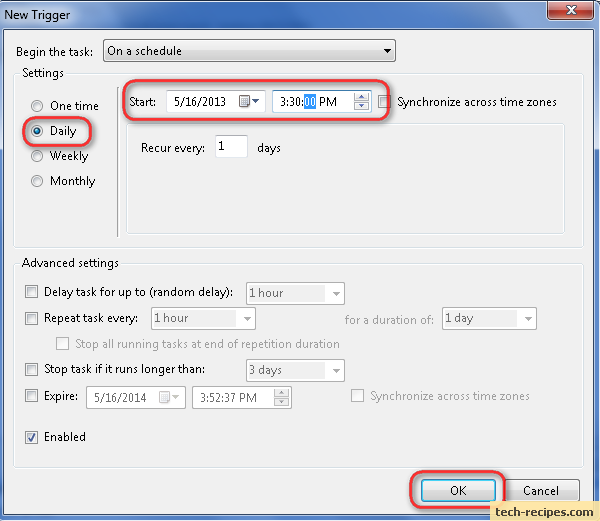Click the Start time increment arrow
Screen dimensions: 600x521
361,97
